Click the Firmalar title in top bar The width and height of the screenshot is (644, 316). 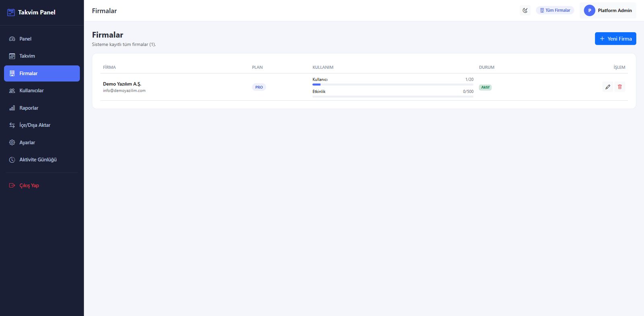pyautogui.click(x=104, y=11)
